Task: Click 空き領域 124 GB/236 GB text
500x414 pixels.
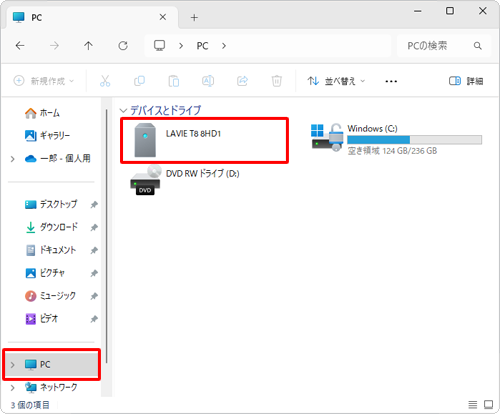Action: click(392, 151)
